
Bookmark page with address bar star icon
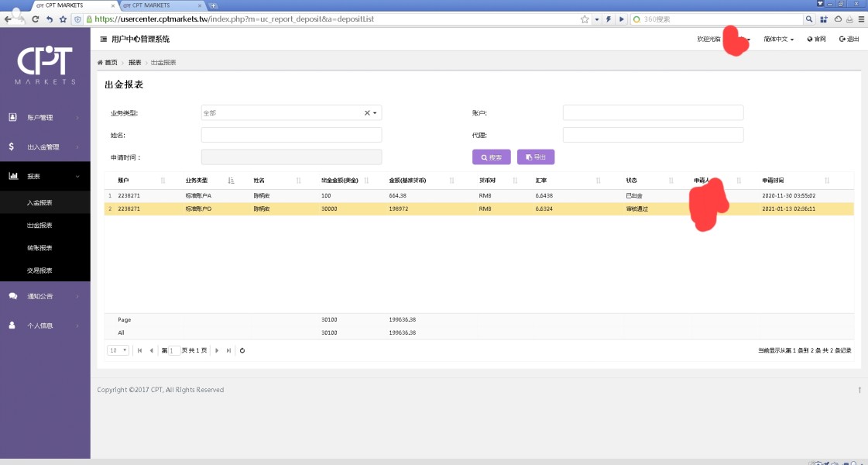pyautogui.click(x=585, y=19)
